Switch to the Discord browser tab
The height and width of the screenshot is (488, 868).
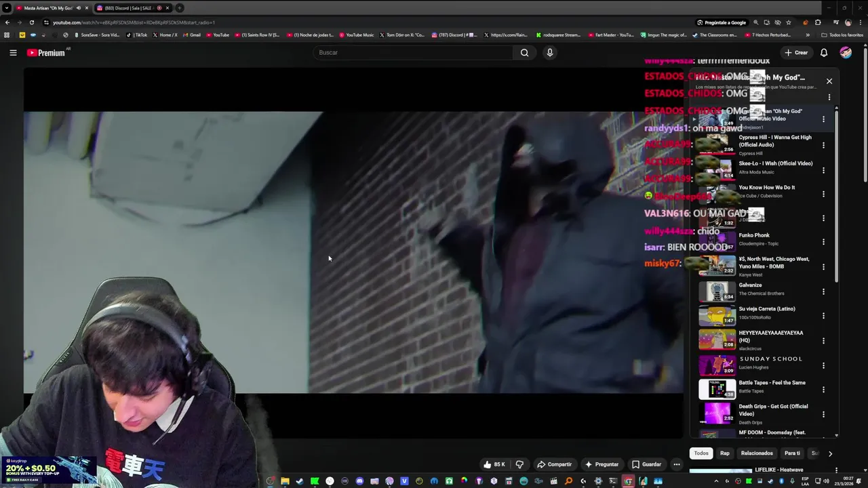coord(132,8)
